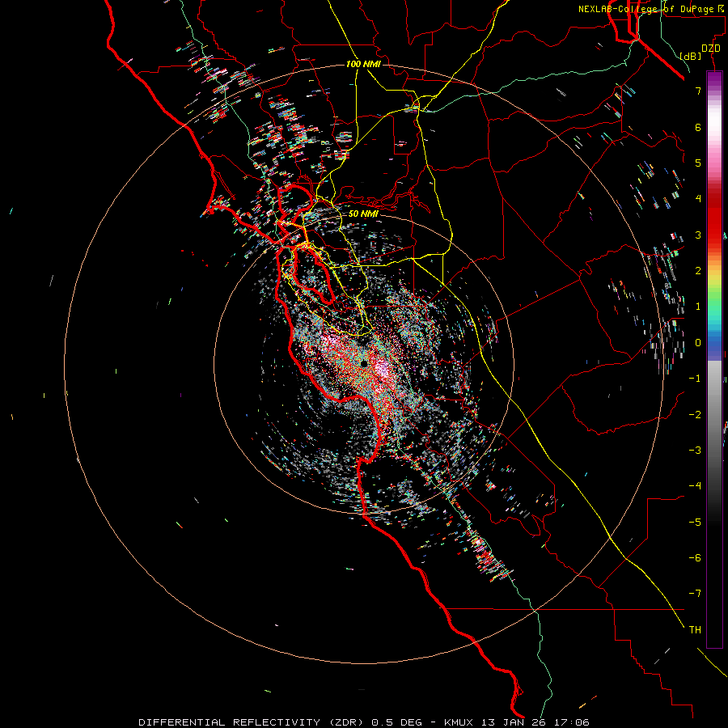This screenshot has width=728, height=728.
Task: Click the 2 value on the dB scale
Action: (698, 271)
